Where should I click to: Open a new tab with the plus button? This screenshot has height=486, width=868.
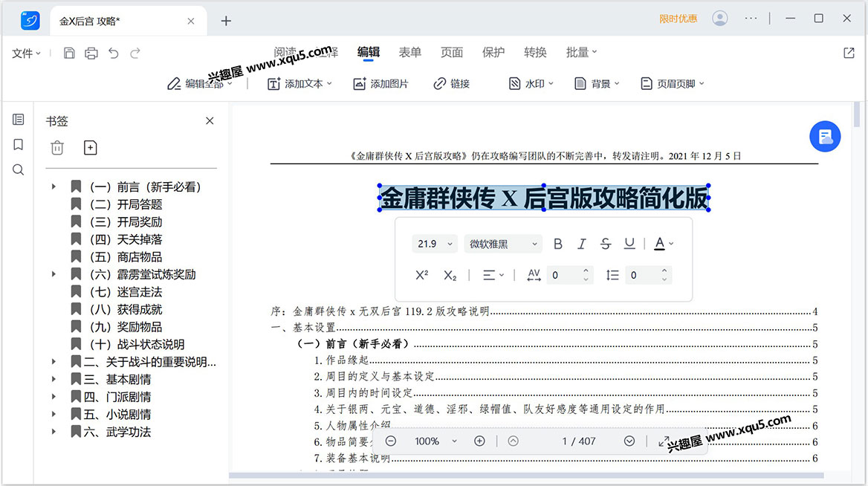[226, 21]
